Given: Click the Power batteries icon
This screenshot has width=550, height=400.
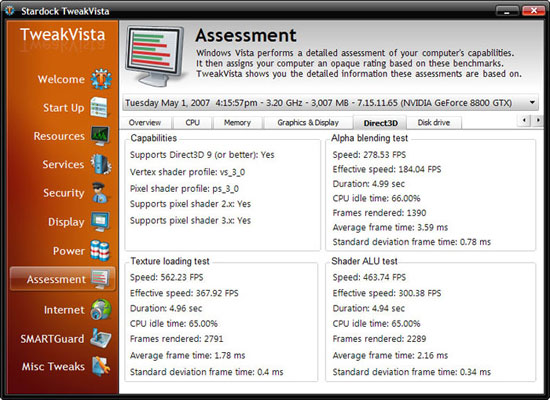Looking at the screenshot, I should [100, 251].
